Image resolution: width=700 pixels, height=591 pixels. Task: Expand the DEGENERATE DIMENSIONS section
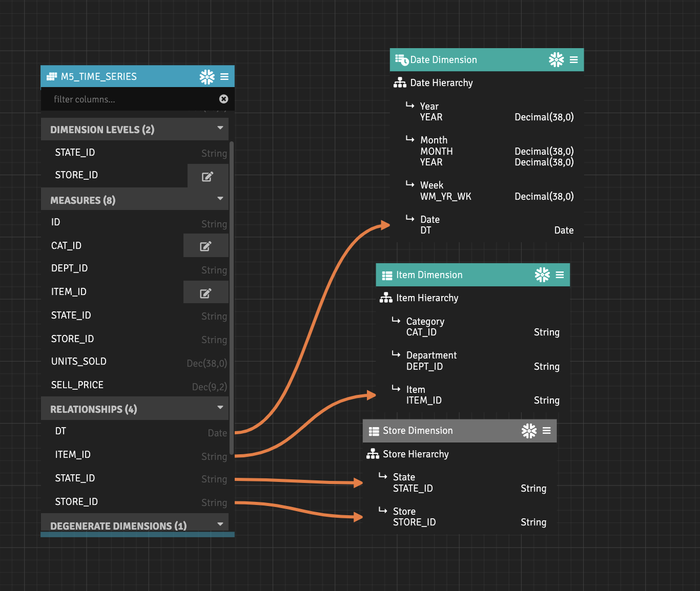(x=220, y=523)
